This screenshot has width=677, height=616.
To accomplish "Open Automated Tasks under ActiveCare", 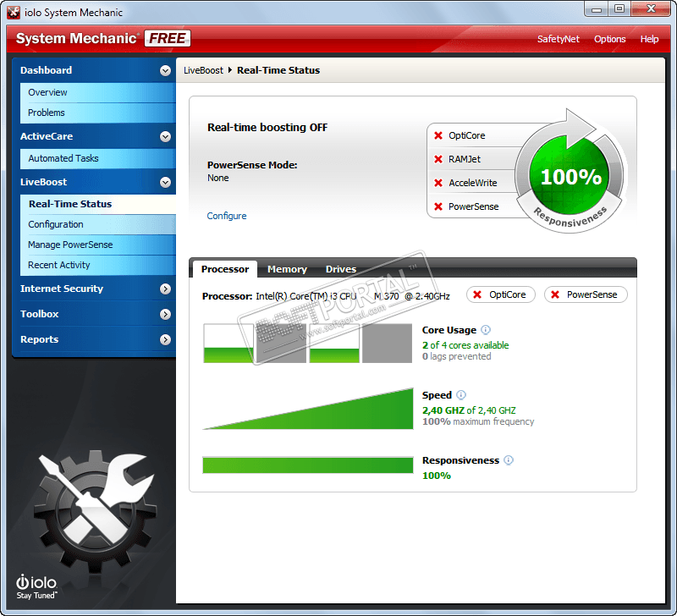I will click(98, 158).
